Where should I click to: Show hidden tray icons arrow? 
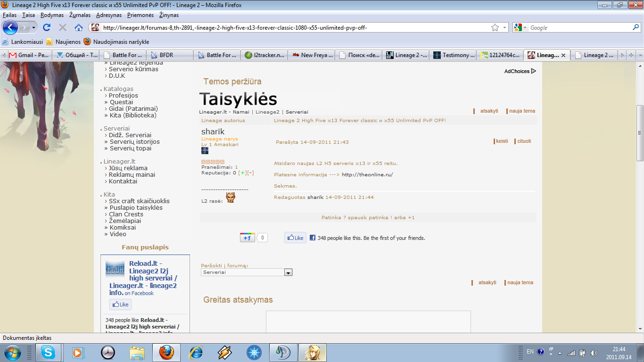560,353
